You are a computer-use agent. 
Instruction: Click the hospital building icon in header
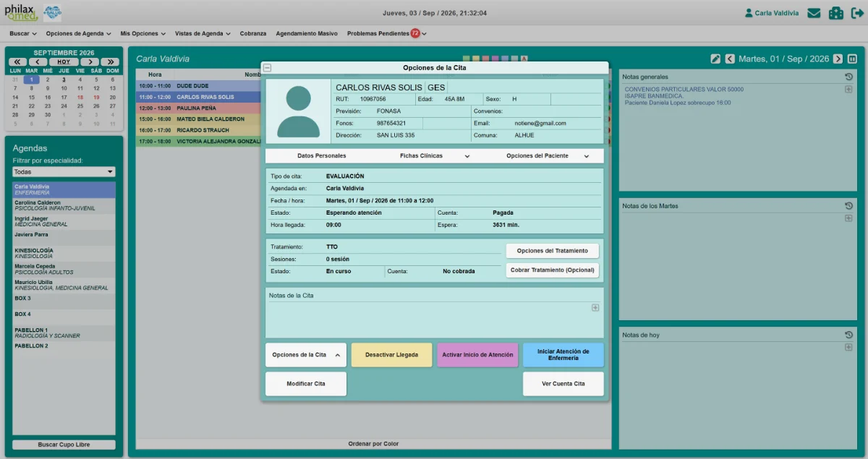[x=836, y=13]
